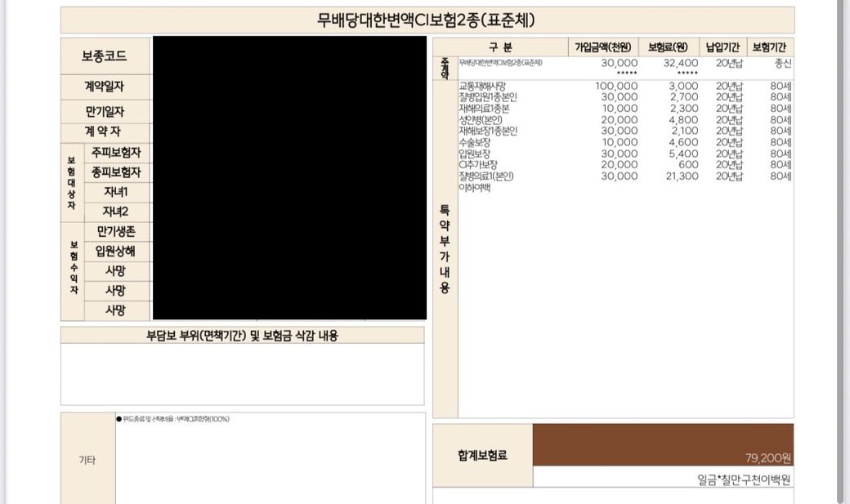850x504 pixels.
Task: Click the 질병의료1(본인) rider entry
Action: coord(485,176)
